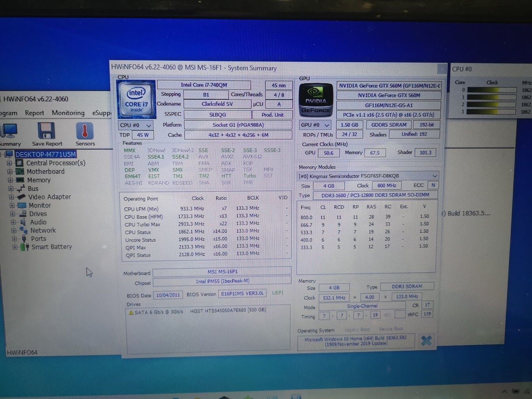
Task: Select the Audio tree item
Action: click(x=38, y=222)
